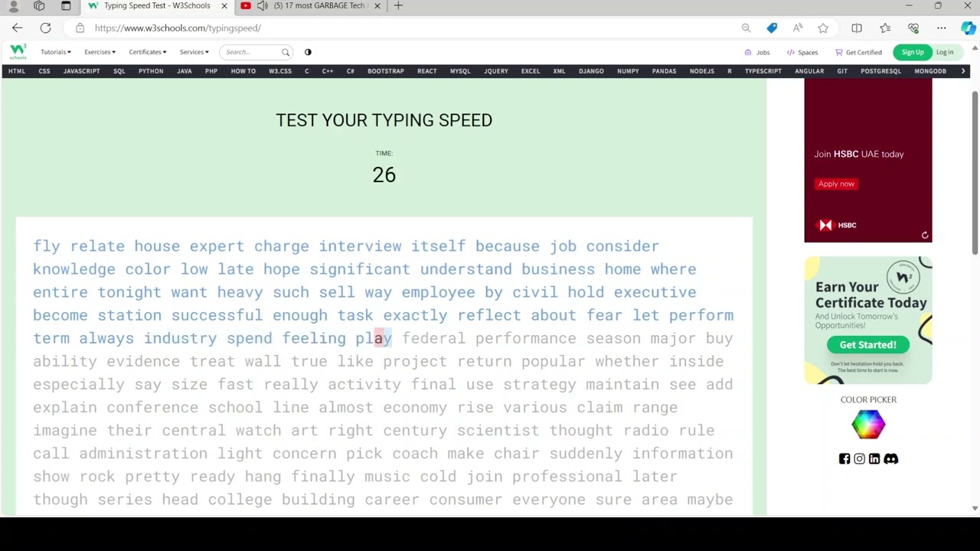
Task: Open the W3Schools Instagram icon
Action: click(859, 458)
